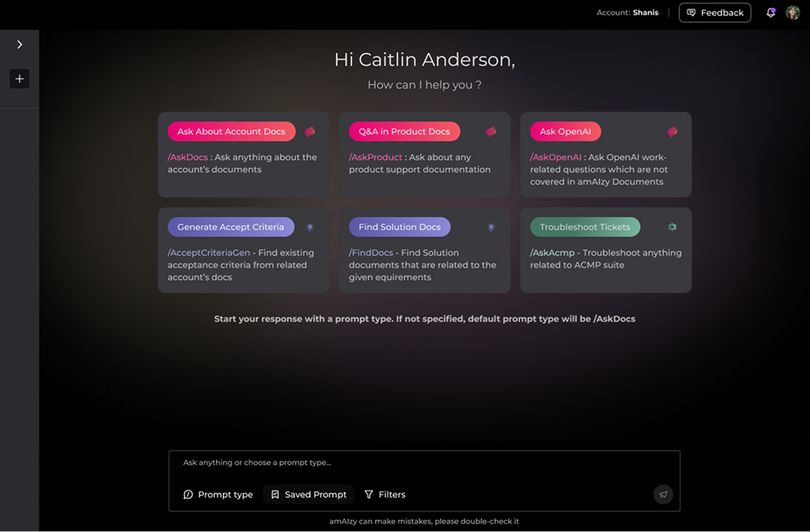This screenshot has height=532, width=810.
Task: Select the Ask About Account Docs prompt
Action: pyautogui.click(x=231, y=131)
